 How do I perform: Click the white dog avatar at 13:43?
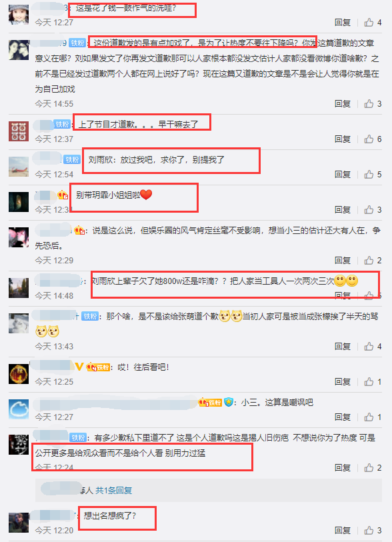(19, 323)
